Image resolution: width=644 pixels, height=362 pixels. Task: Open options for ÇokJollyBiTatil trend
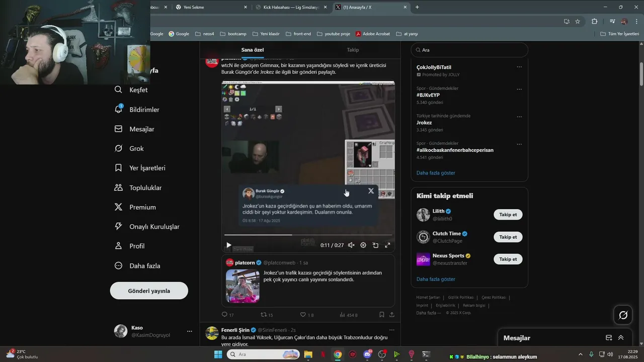pos(519,67)
